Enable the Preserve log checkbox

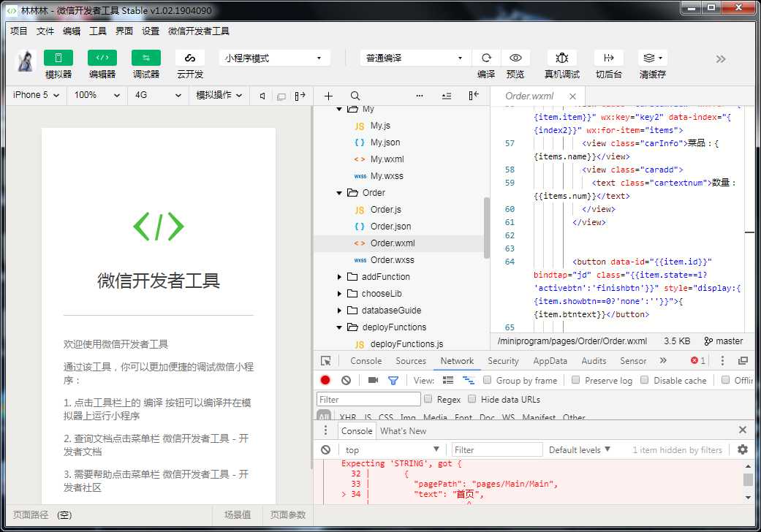coord(575,380)
